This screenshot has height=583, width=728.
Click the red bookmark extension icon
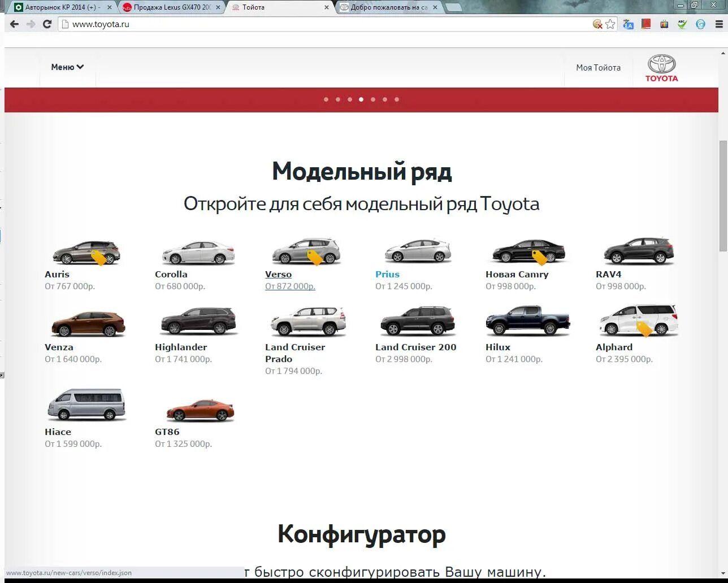pos(646,24)
